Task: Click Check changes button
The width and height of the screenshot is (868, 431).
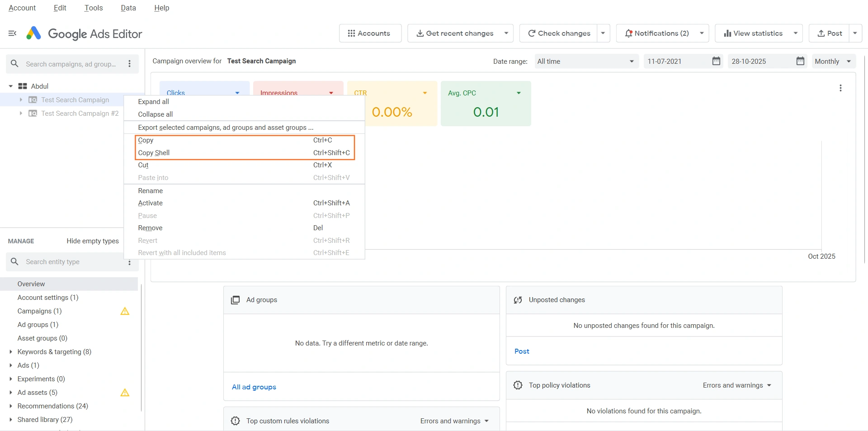Action: click(x=559, y=33)
